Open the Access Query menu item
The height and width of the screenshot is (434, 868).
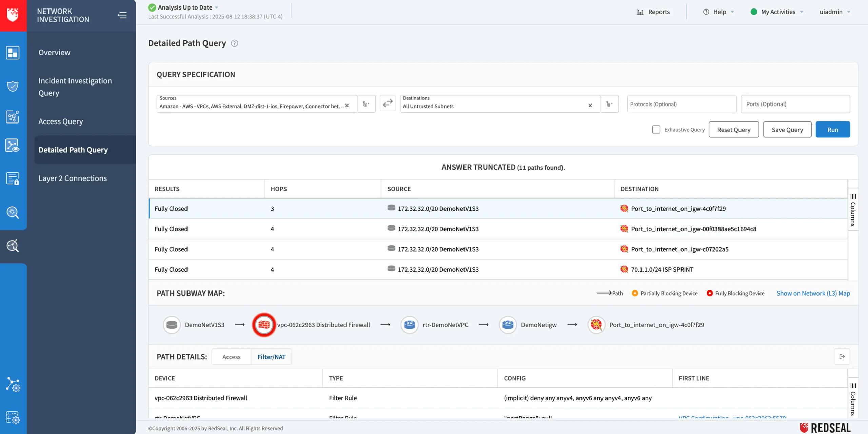(x=61, y=121)
